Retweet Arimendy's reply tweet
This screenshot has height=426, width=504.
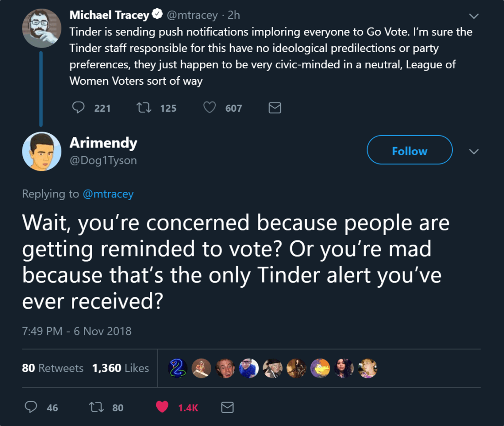point(97,407)
